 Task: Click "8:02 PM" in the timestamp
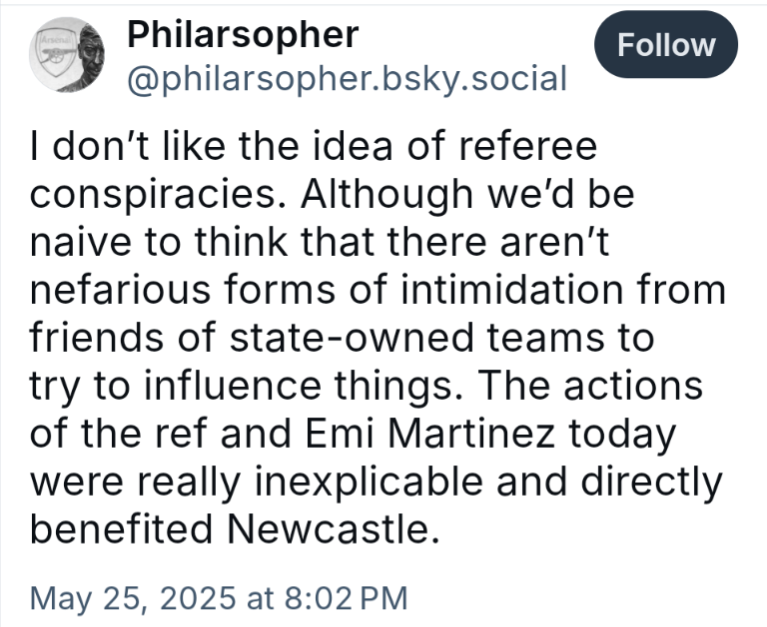345,598
